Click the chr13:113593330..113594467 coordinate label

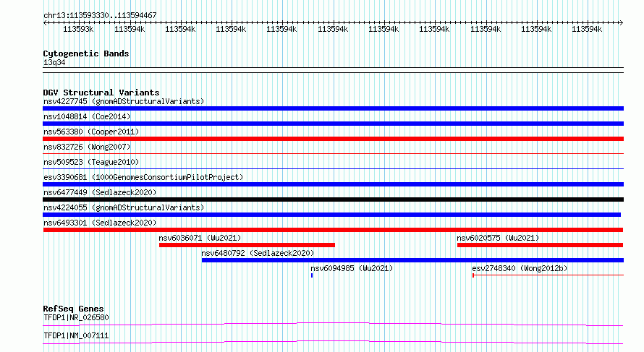click(x=100, y=15)
